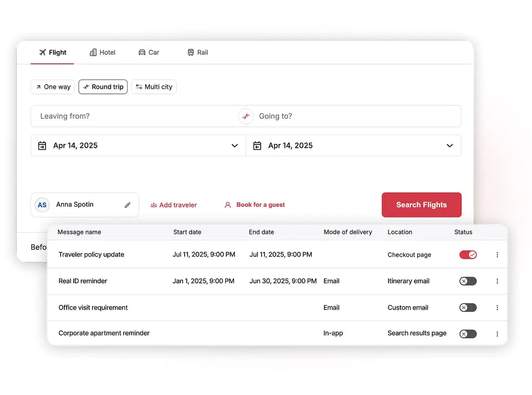Click the Add traveler link
Viewport: 532px width, 395px height.
click(x=173, y=205)
